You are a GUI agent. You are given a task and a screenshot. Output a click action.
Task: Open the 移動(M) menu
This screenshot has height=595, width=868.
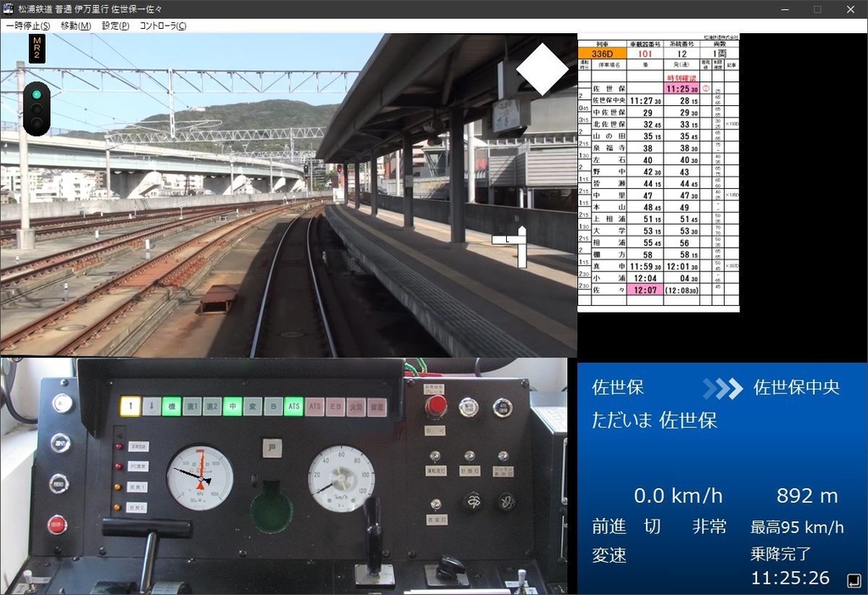(x=76, y=25)
